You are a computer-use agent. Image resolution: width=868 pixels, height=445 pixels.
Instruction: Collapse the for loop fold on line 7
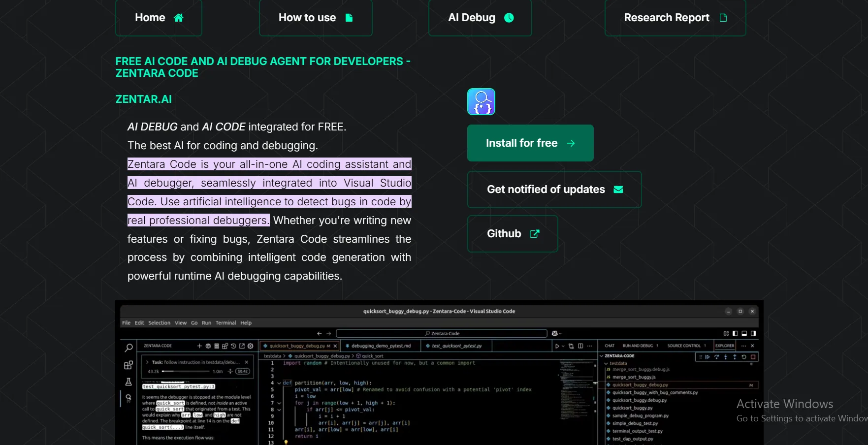(279, 403)
